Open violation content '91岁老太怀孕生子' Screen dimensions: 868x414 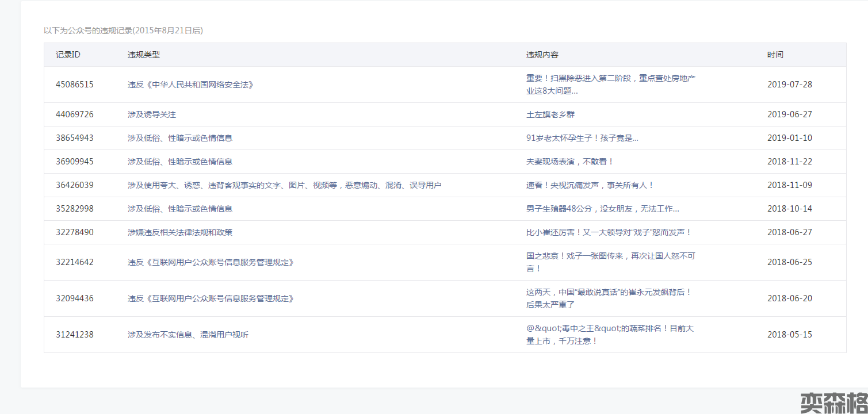tap(582, 138)
